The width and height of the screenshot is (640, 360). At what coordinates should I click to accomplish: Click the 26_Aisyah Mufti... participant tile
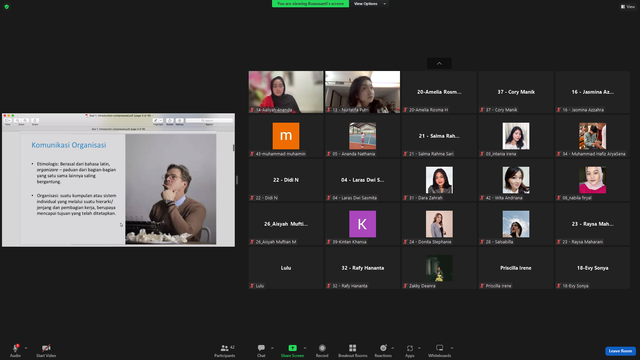[286, 224]
